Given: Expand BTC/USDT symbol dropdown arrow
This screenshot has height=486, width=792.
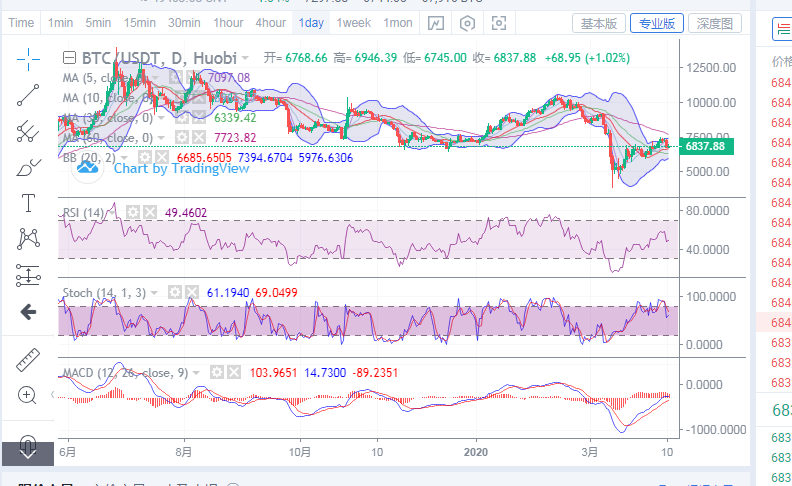Looking at the screenshot, I should click(245, 58).
